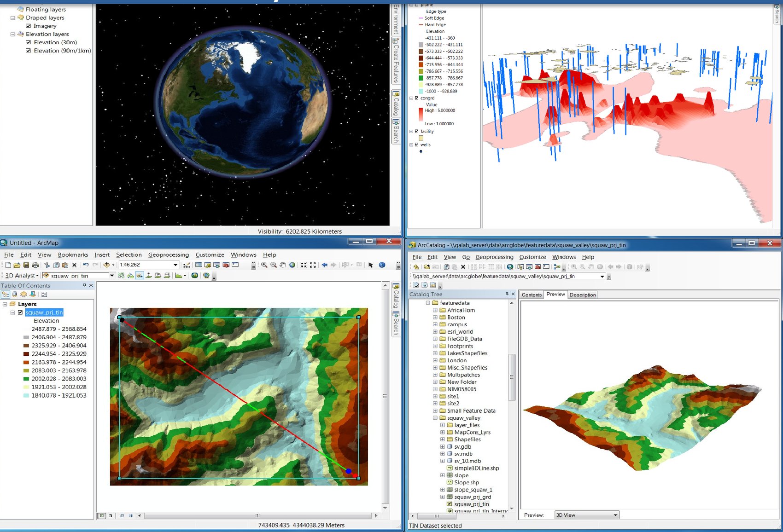This screenshot has height=532, width=783.
Task: Open the Bookmarks menu in ArcMap
Action: click(73, 255)
